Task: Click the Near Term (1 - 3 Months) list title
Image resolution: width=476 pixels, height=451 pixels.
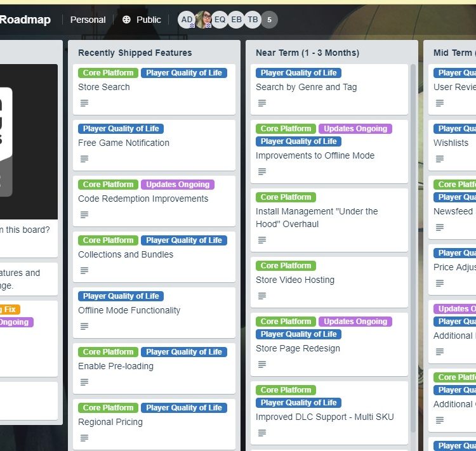Action: tap(307, 53)
